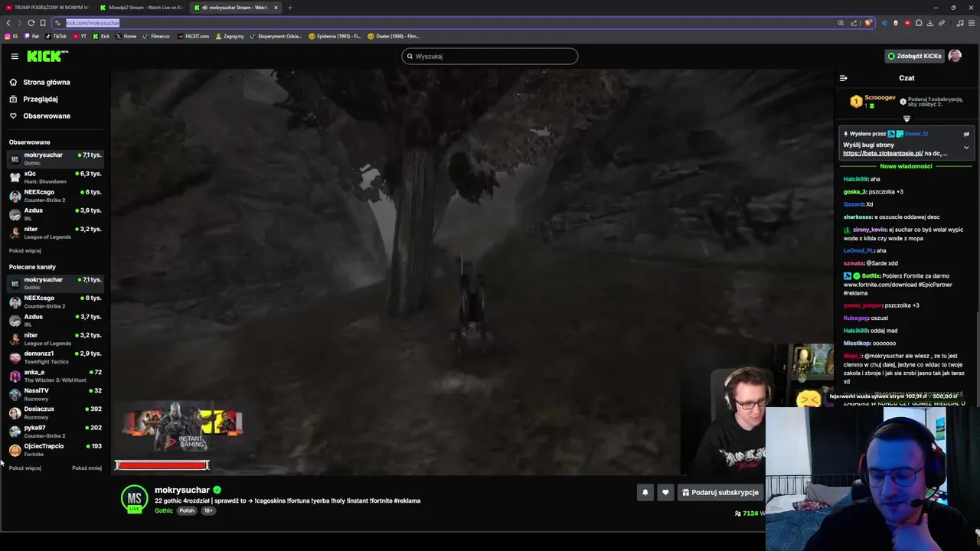Open beta.zloteantosie.pl link in pinned message
Image resolution: width=980 pixels, height=551 pixels.
(883, 153)
